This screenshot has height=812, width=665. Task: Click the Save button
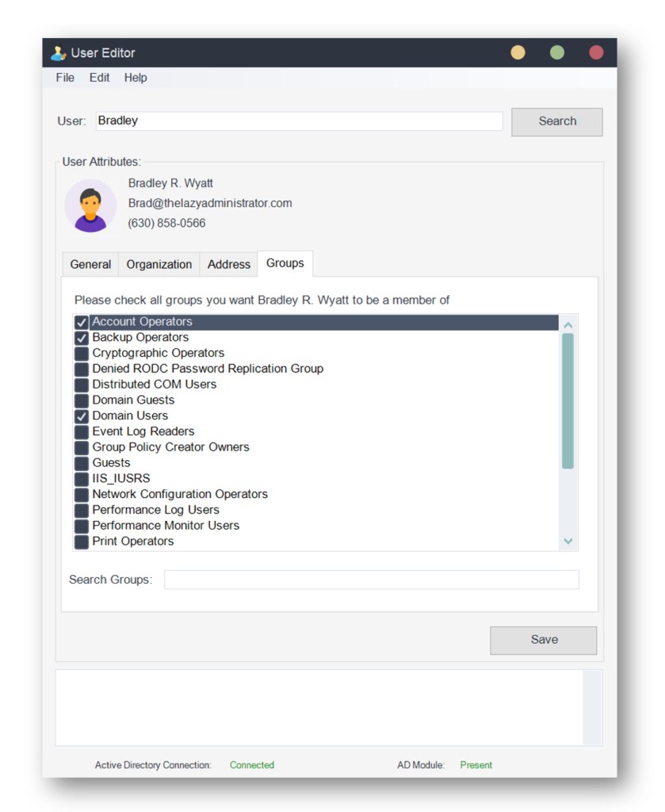coord(544,641)
